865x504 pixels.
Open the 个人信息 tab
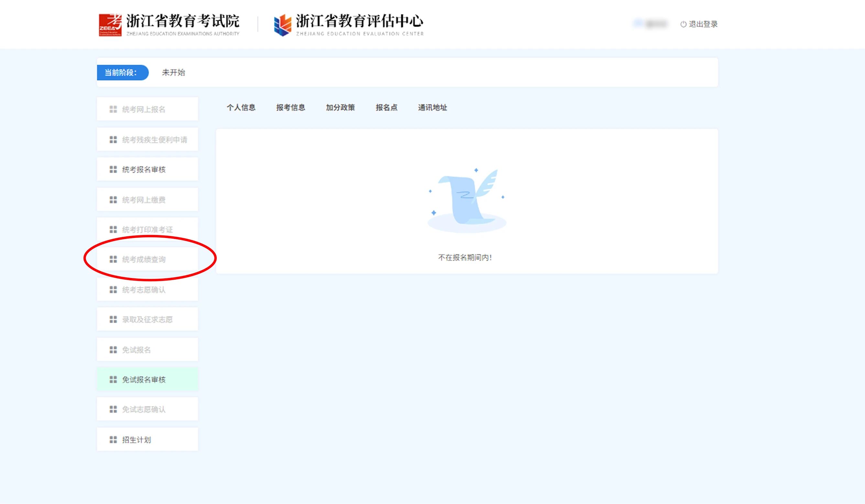coord(241,107)
